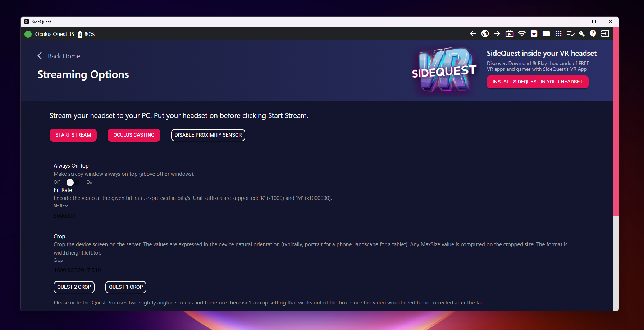The height and width of the screenshot is (330, 644).
Task: Open the archive download box icon
Action: [534, 33]
